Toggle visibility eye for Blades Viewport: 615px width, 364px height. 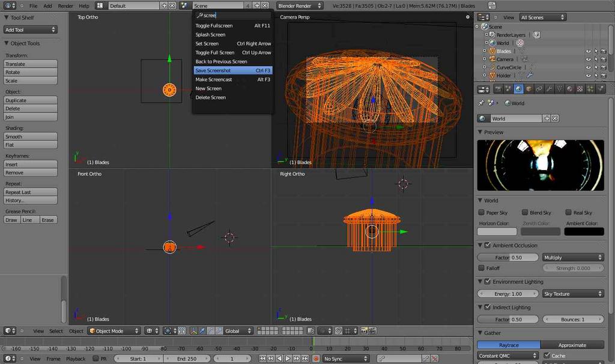pyautogui.click(x=588, y=52)
